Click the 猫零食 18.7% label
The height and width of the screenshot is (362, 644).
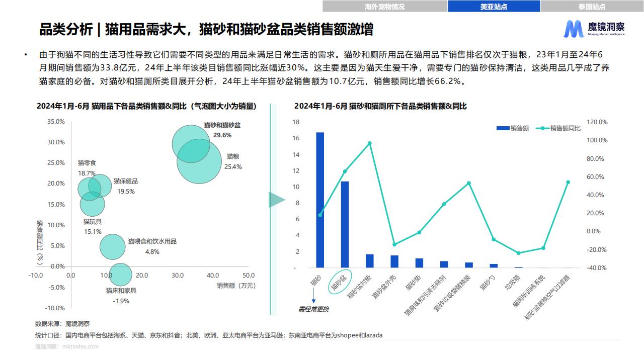coord(87,168)
